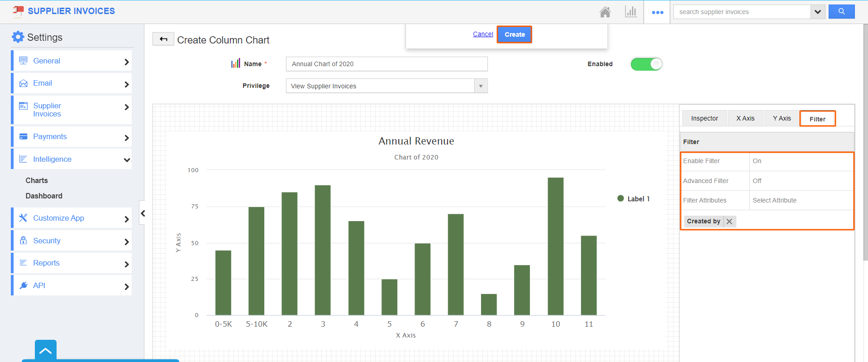Image resolution: width=868 pixels, height=362 pixels.
Task: Click the Cancel link
Action: coord(483,34)
